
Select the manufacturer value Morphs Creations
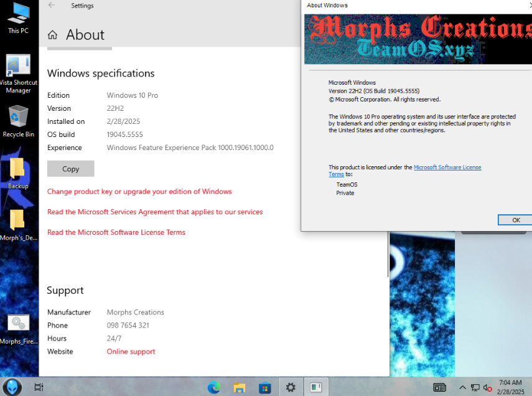(x=136, y=313)
